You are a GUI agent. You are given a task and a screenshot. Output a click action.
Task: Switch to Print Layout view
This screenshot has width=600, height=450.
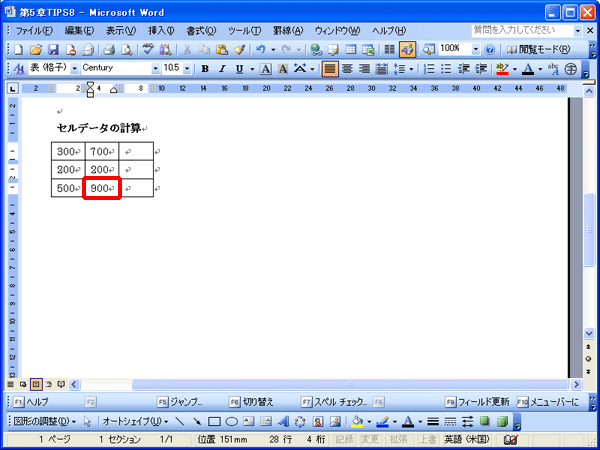point(36,384)
